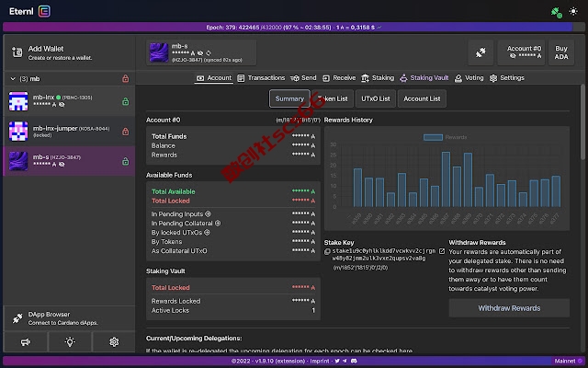
Task: Click the Active Locks value row
Action: [233, 311]
